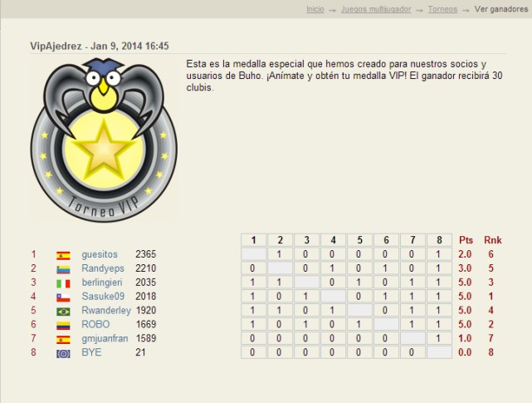Open player BYE profile

click(x=91, y=352)
